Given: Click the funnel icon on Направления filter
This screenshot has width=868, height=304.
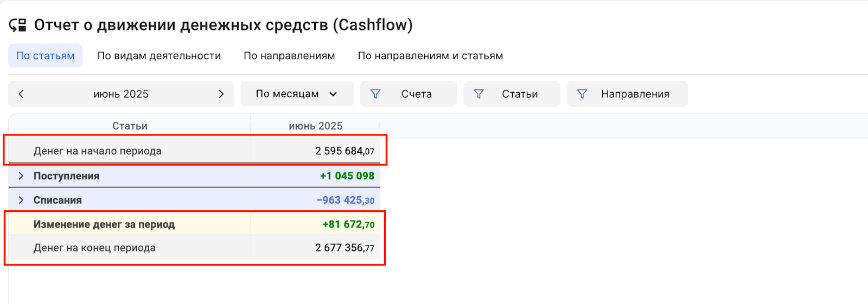Looking at the screenshot, I should 582,94.
